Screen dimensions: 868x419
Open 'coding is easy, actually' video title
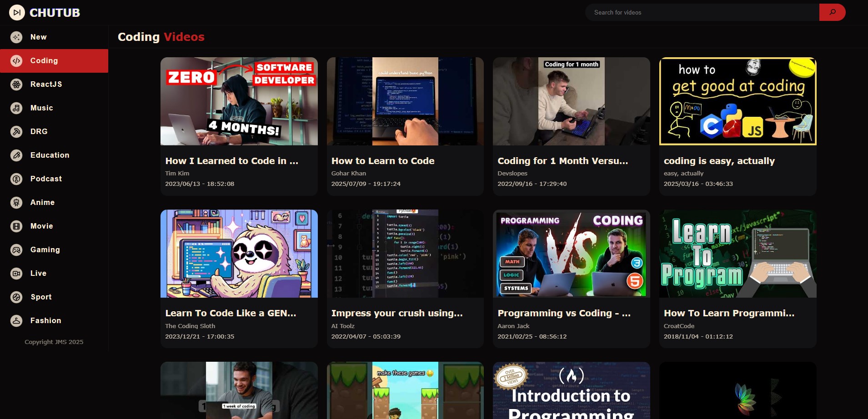coord(719,161)
